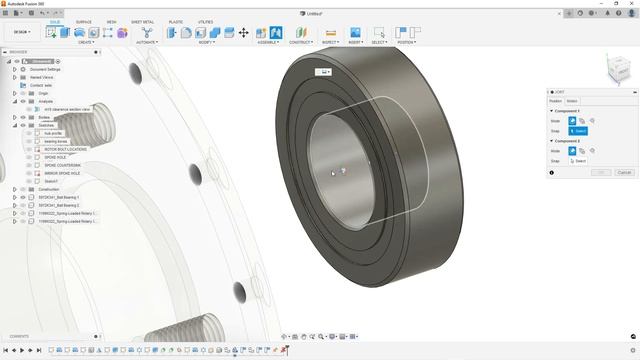
Task: Toggle visibility of Sketches folder
Action: pyautogui.click(x=23, y=125)
